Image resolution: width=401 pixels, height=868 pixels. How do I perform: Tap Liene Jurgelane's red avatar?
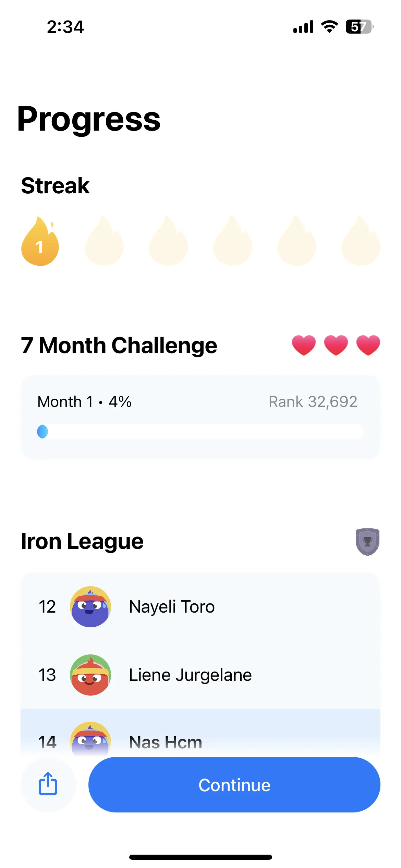pyautogui.click(x=90, y=675)
